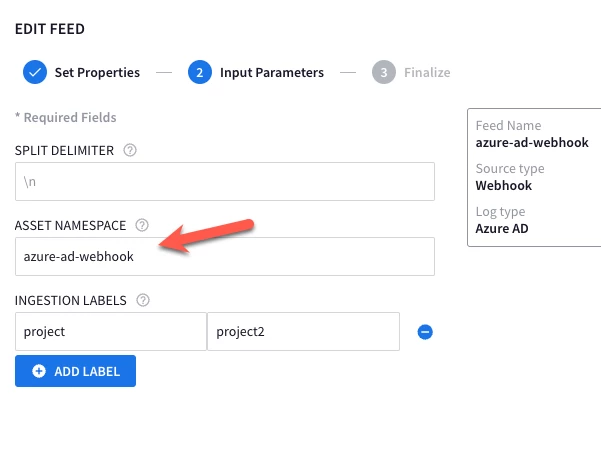Select the azure-ad-webhook feed name text
This screenshot has width=601, height=454.
tap(532, 143)
